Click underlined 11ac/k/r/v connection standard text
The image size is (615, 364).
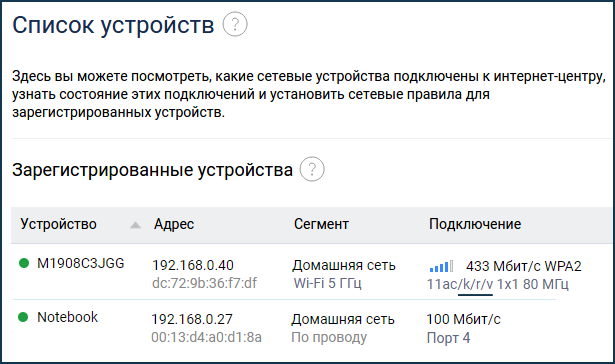[460, 284]
